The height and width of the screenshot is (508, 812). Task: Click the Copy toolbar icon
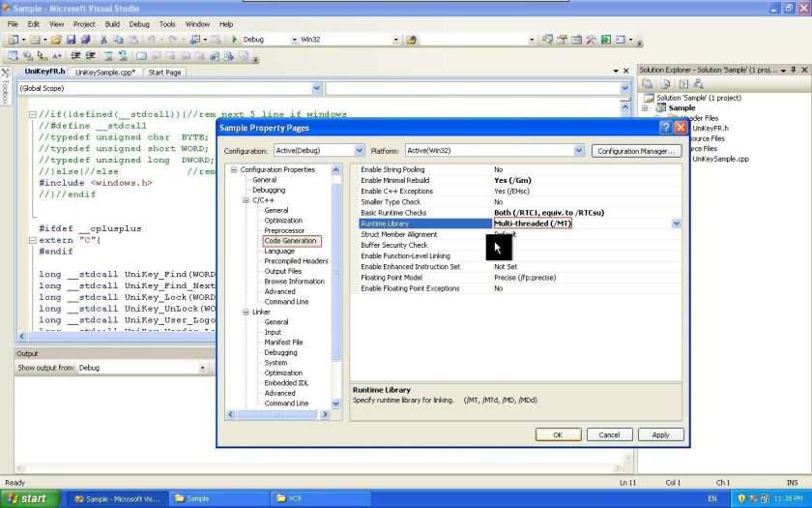118,40
